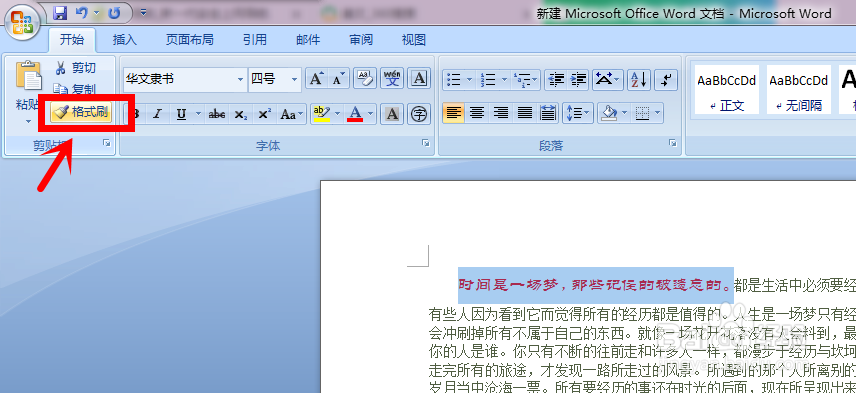856x393 pixels.
Task: Apply bulleted list formatting
Action: 454,80
